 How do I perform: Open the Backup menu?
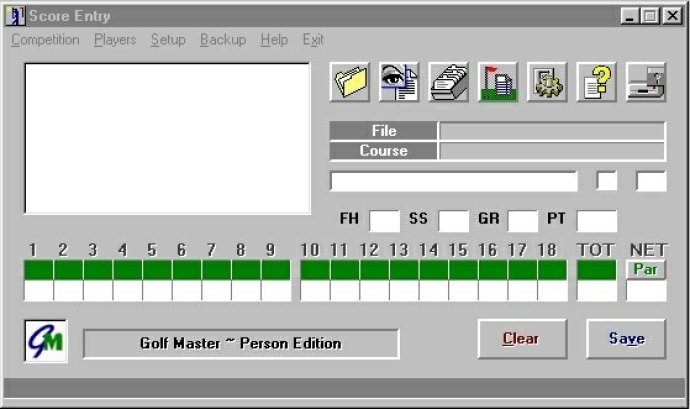click(223, 40)
